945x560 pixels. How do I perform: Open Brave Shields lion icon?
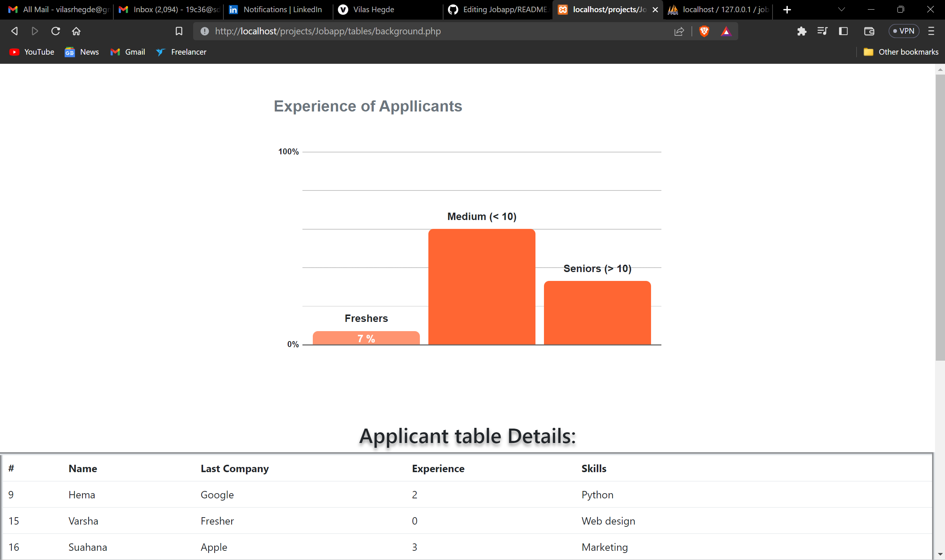click(x=704, y=31)
